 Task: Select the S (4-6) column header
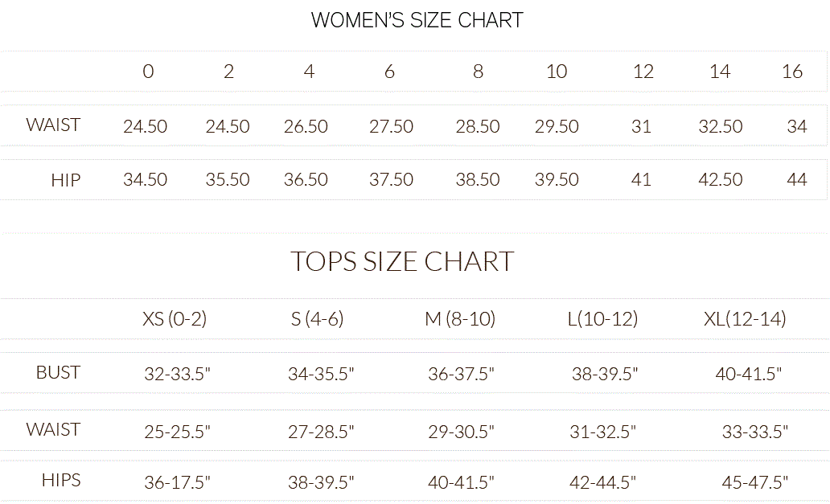pos(318,319)
